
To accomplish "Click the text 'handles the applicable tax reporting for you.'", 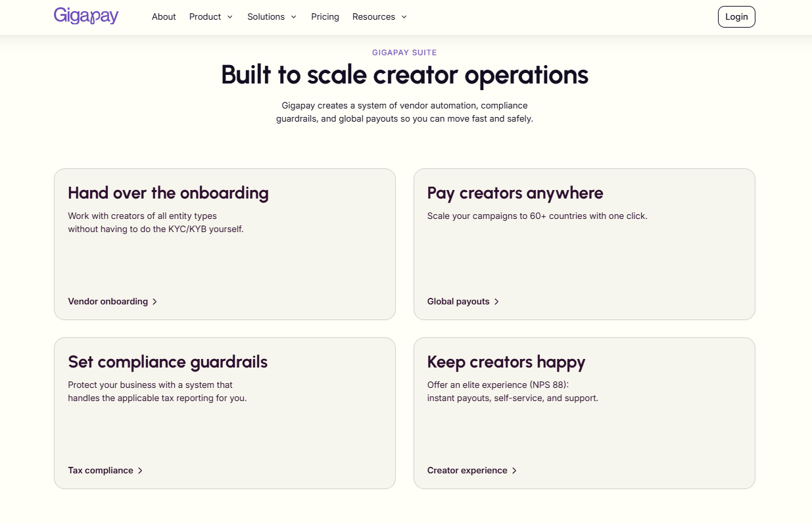I will coord(157,398).
